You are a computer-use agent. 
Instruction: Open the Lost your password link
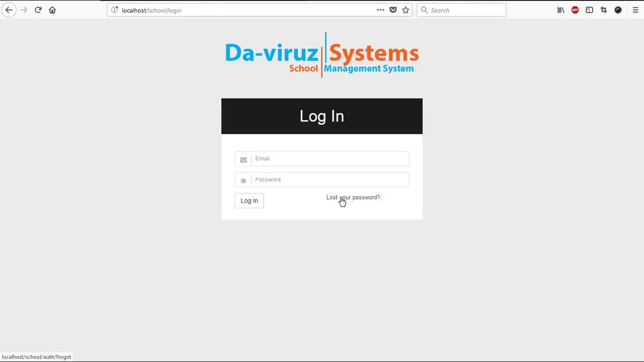click(353, 198)
